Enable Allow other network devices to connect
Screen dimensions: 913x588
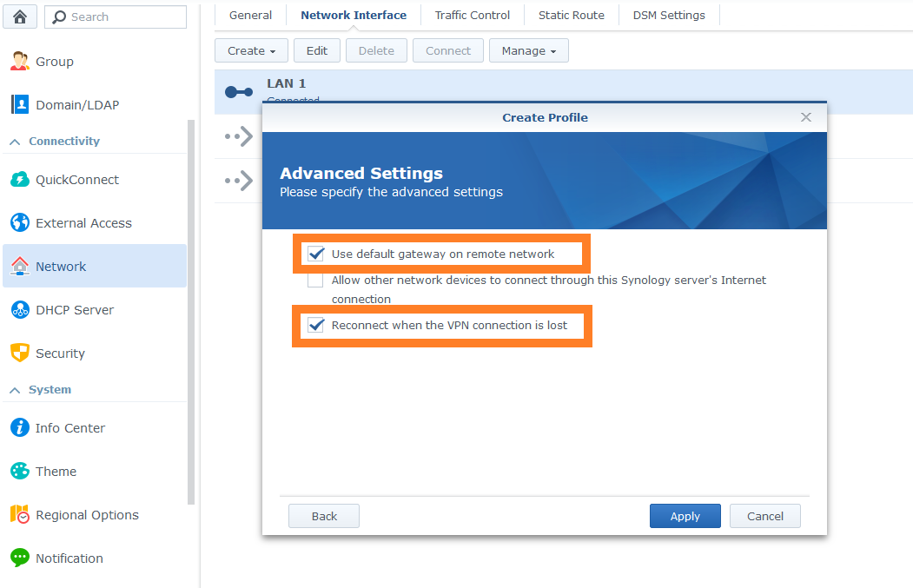tap(315, 280)
